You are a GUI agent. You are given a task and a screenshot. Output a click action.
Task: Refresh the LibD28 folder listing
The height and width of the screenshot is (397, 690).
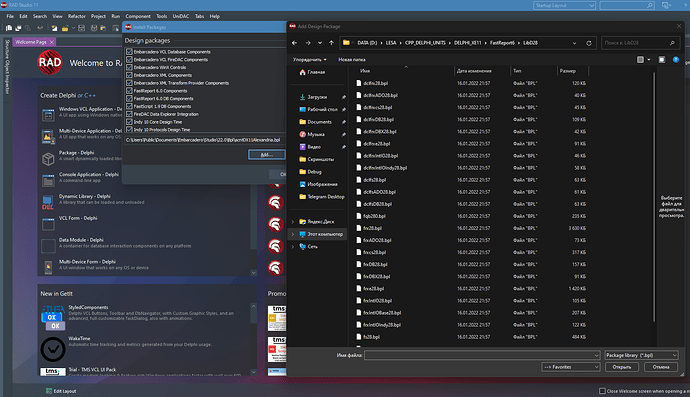tap(589, 43)
